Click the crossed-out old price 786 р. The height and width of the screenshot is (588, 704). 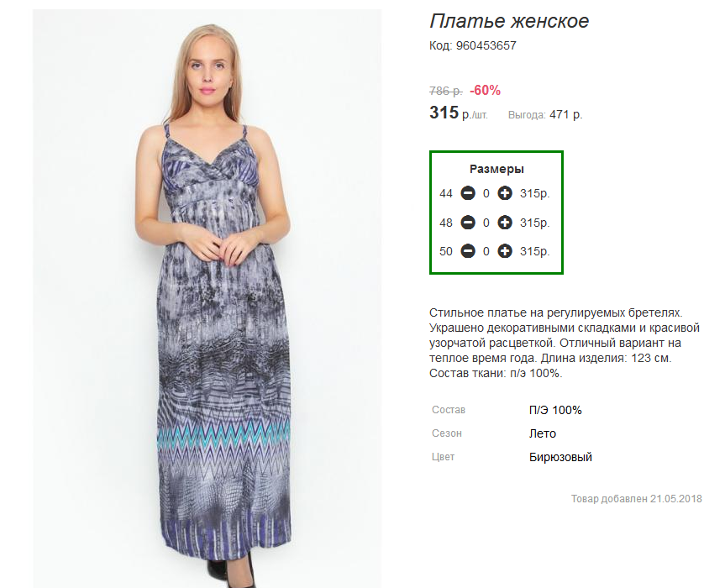coord(445,91)
